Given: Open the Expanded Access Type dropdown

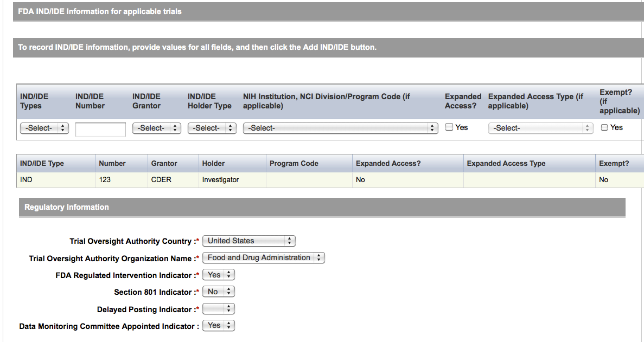Looking at the screenshot, I should tap(540, 128).
